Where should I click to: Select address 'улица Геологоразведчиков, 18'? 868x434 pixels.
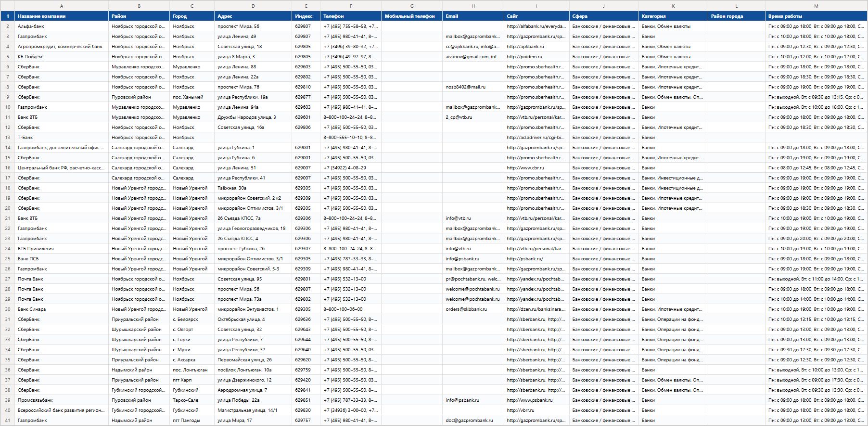(253, 229)
